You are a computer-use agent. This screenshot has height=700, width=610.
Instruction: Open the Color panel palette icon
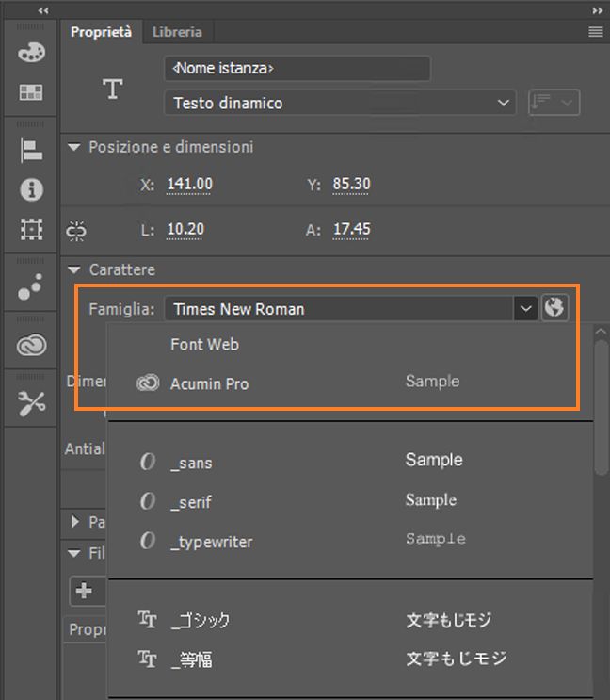tap(31, 52)
